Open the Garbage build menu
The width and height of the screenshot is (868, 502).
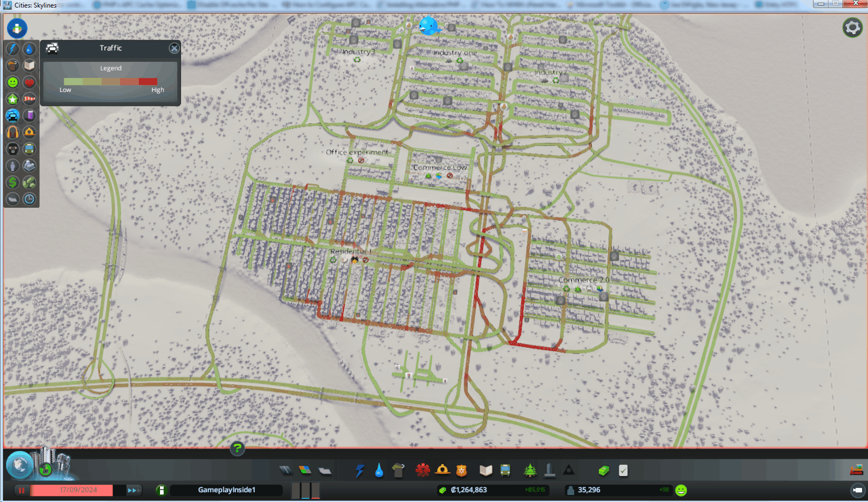tap(398, 471)
